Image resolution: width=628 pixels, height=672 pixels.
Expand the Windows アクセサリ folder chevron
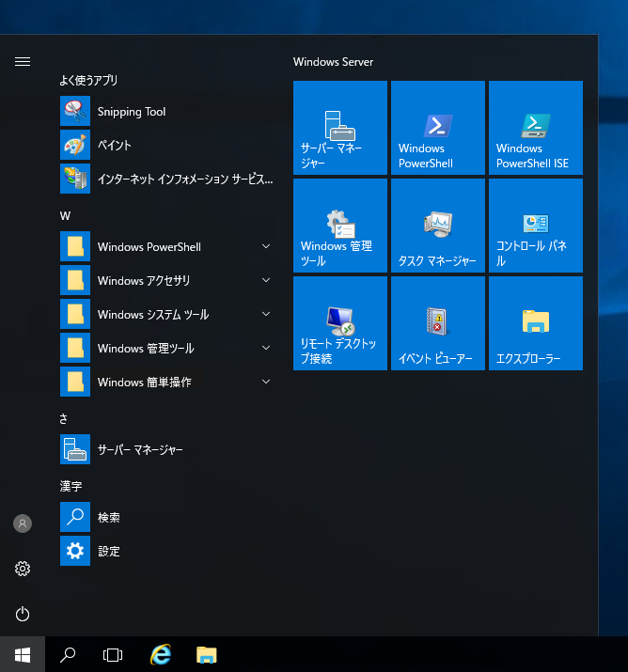[x=266, y=280]
